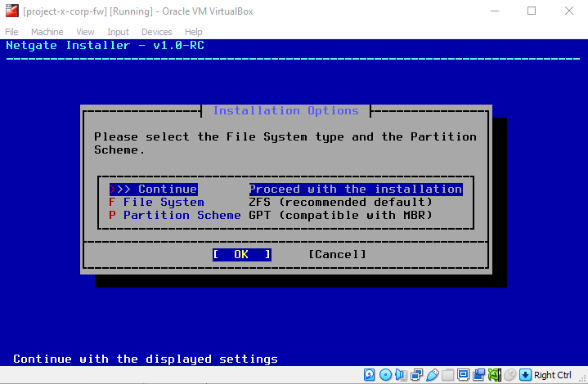This screenshot has width=588, height=384.
Task: Open the audio settings status icon
Action: click(401, 375)
